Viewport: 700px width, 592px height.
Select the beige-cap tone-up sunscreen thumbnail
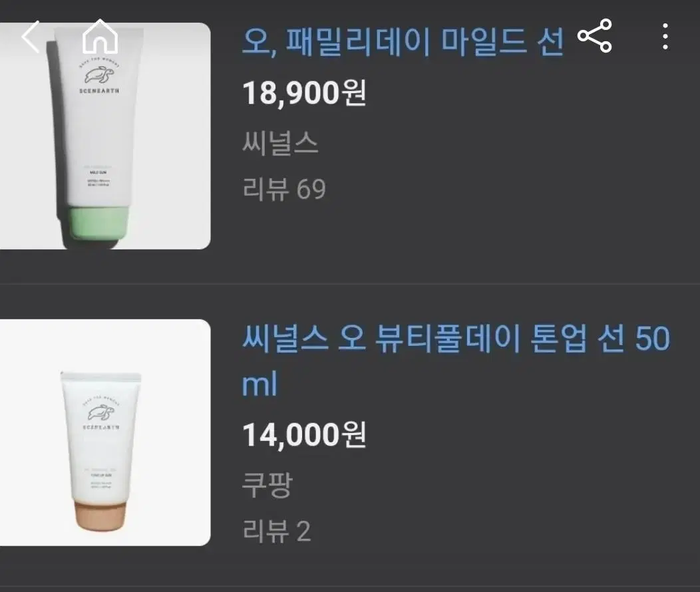click(x=105, y=432)
